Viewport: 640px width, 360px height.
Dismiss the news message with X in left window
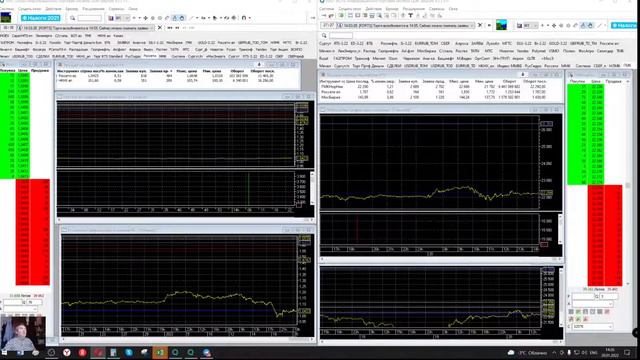click(x=160, y=28)
